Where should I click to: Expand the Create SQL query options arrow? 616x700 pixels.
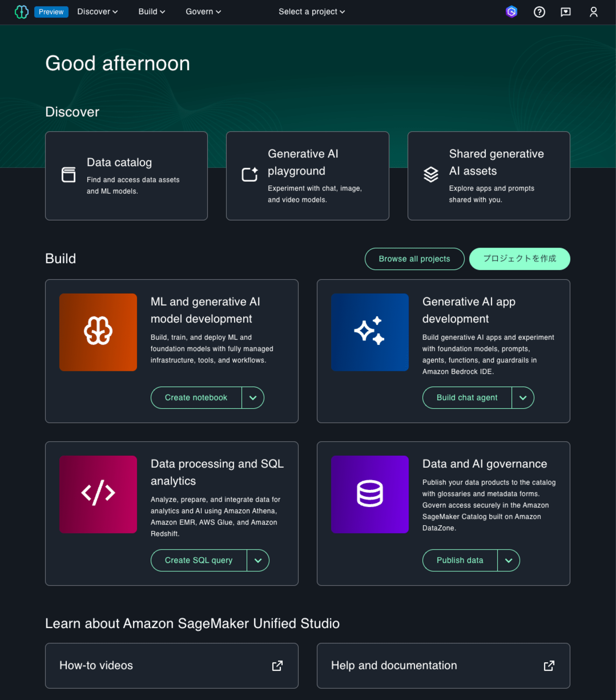tap(258, 560)
